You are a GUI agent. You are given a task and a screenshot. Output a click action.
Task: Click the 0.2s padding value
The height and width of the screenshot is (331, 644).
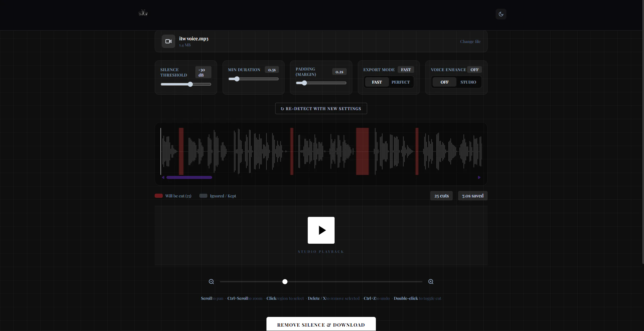pos(339,72)
